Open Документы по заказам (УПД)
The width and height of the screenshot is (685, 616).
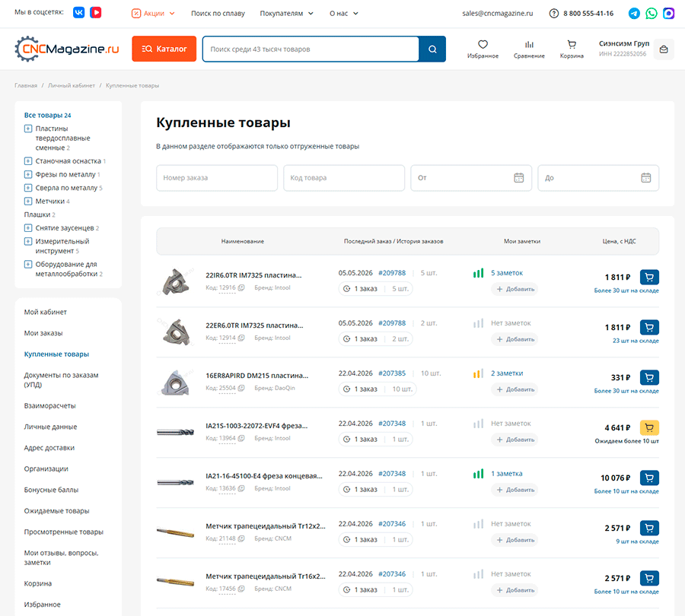click(x=61, y=379)
